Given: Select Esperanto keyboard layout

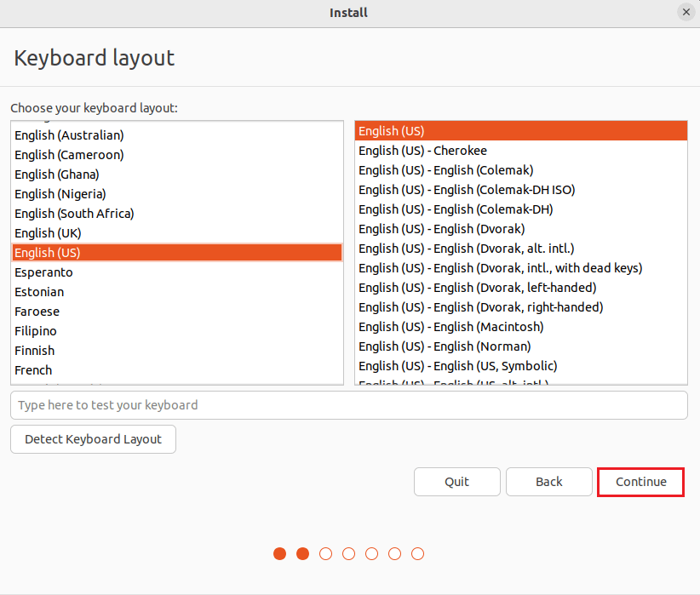Looking at the screenshot, I should (43, 272).
